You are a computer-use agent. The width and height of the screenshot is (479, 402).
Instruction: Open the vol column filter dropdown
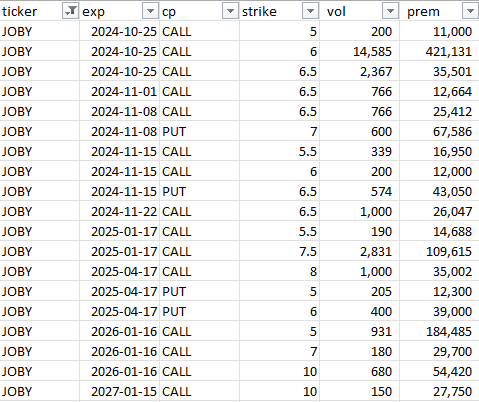pos(390,11)
